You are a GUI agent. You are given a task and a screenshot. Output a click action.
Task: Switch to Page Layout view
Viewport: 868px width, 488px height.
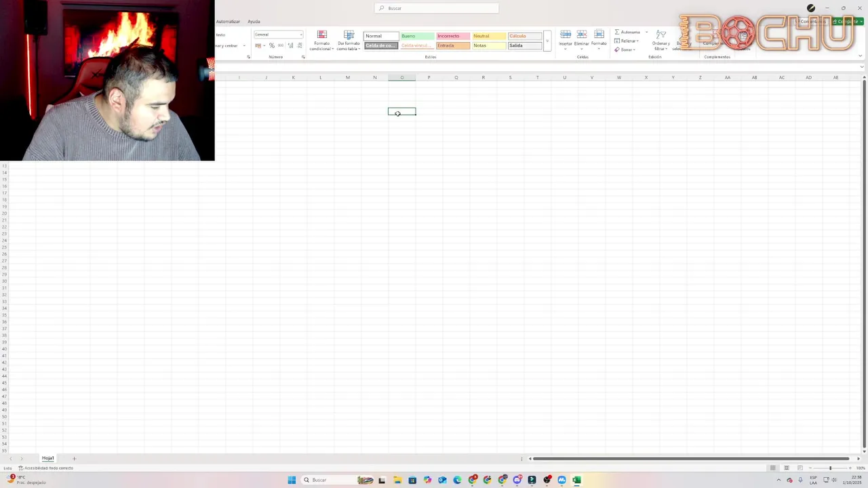point(786,468)
